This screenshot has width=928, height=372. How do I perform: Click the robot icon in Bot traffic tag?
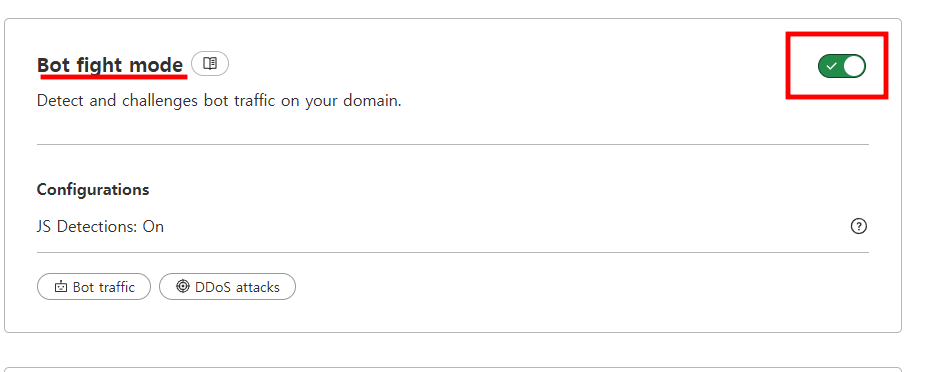61,287
